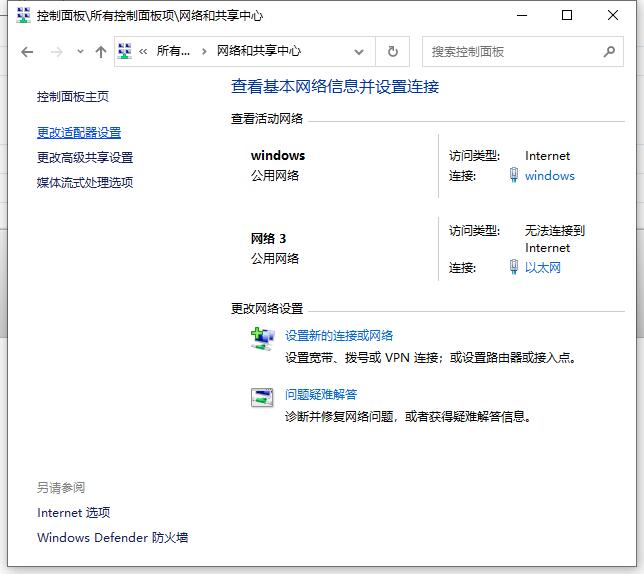644x574 pixels.
Task: Open the address bar history dropdown
Action: 359,52
